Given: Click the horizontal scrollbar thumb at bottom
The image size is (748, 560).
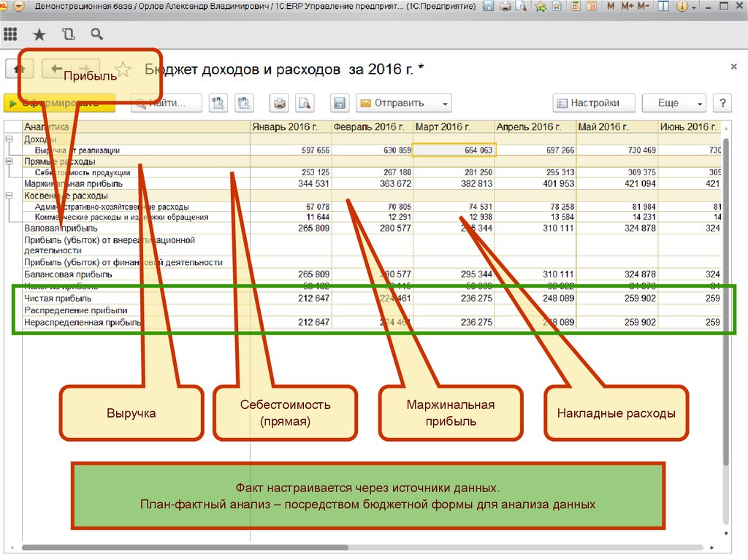Looking at the screenshot, I should [x=185, y=548].
